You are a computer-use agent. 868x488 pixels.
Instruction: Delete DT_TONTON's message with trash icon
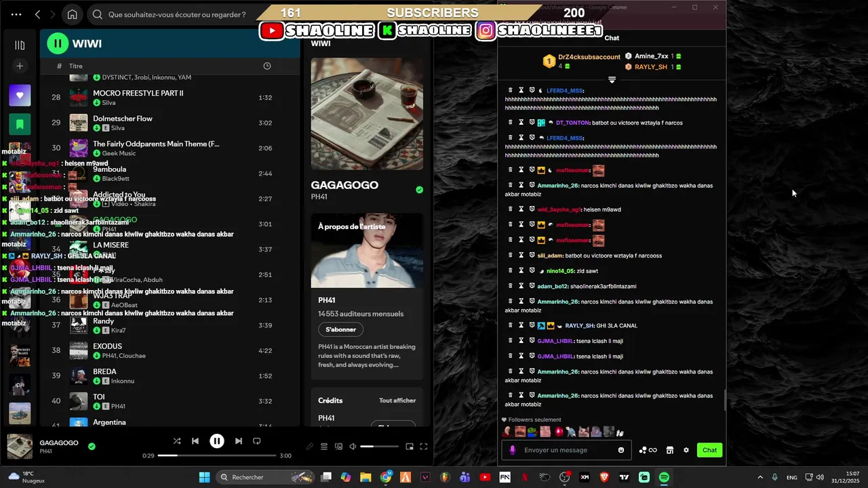point(511,123)
